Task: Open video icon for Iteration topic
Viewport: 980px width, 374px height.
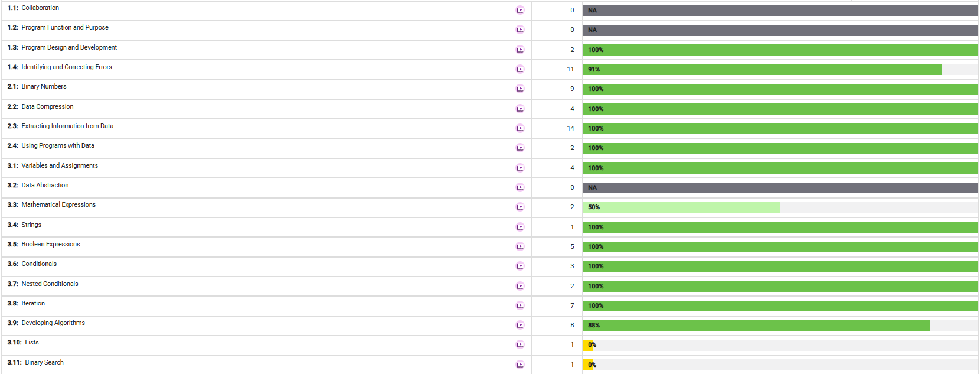Action: point(520,305)
